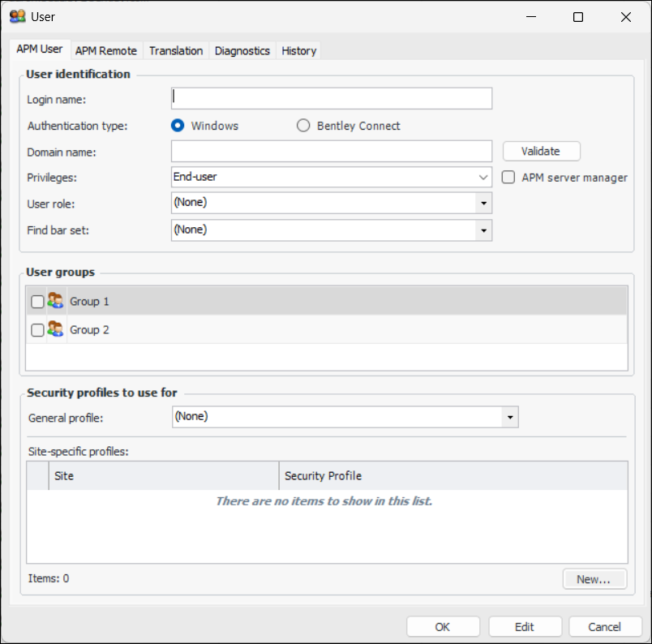This screenshot has width=652, height=644.
Task: Open the Translation tab
Action: pos(176,51)
